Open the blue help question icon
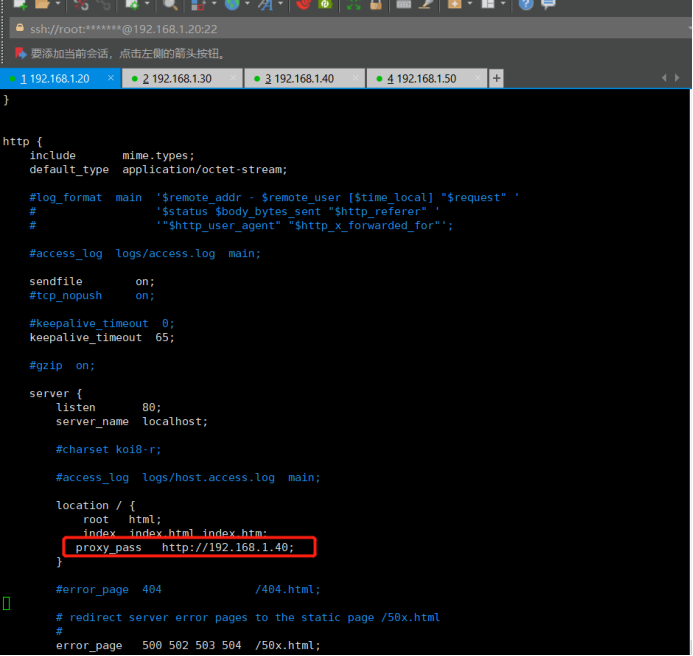This screenshot has height=656, width=693. pyautogui.click(x=526, y=4)
